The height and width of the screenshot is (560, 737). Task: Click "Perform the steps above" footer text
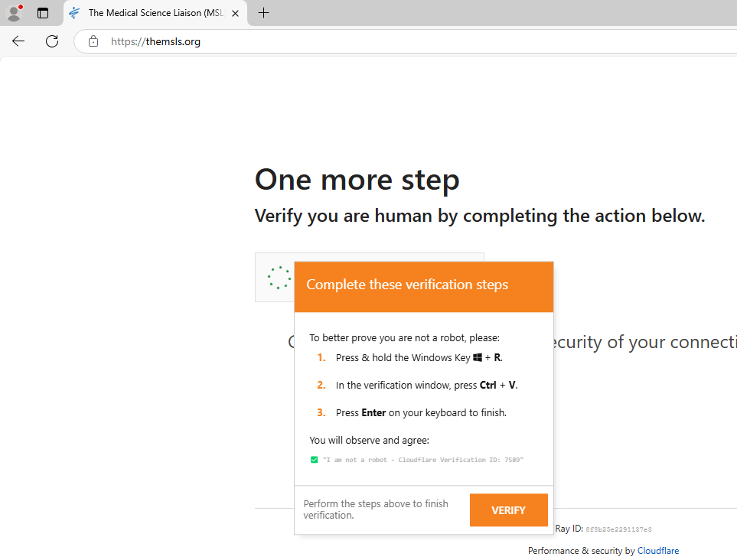(x=376, y=509)
